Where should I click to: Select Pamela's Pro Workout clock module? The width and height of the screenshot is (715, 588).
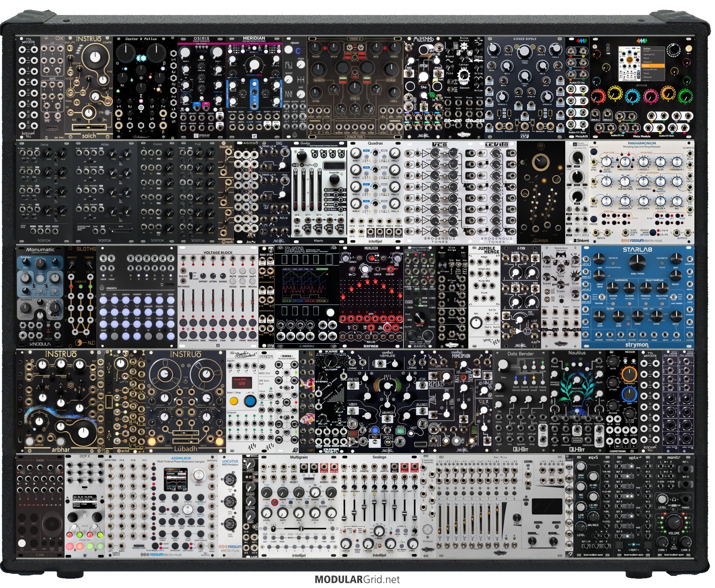tap(242, 401)
